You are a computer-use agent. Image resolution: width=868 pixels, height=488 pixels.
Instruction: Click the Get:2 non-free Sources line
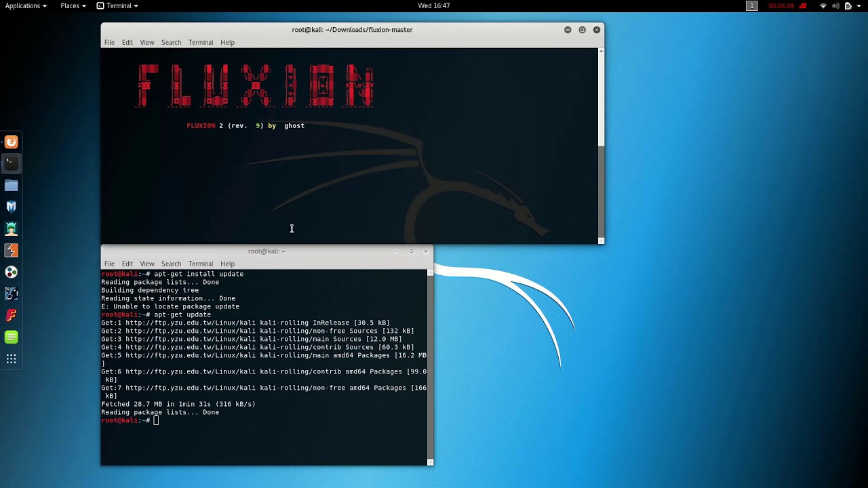pyautogui.click(x=258, y=331)
